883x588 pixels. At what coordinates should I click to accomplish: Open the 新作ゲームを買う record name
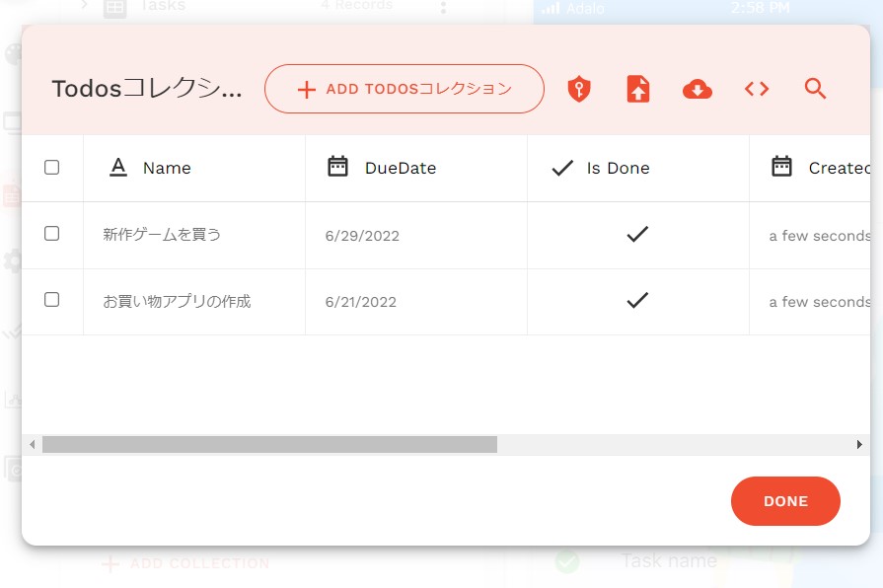point(162,235)
